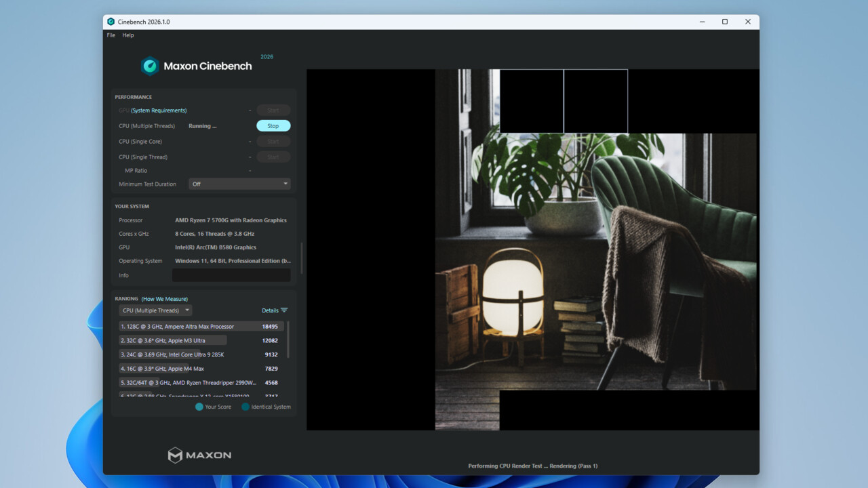Click the MAXON logo below the ranking panel
The height and width of the screenshot is (488, 868).
pos(199,455)
